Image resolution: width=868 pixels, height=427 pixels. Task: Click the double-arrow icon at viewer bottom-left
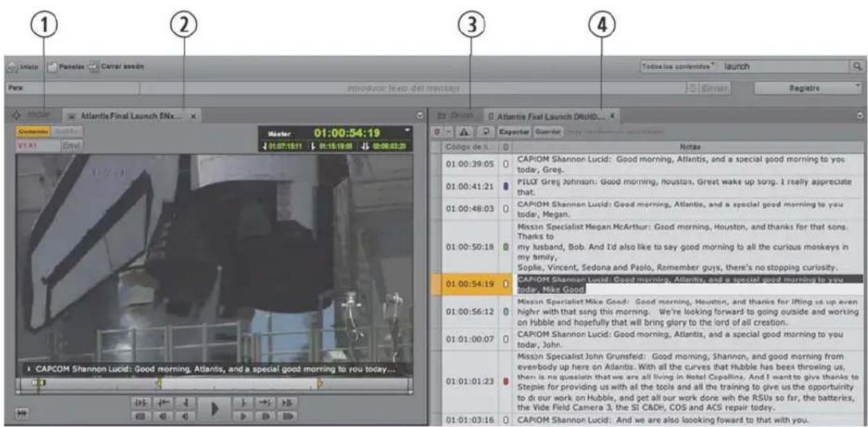[x=23, y=412]
